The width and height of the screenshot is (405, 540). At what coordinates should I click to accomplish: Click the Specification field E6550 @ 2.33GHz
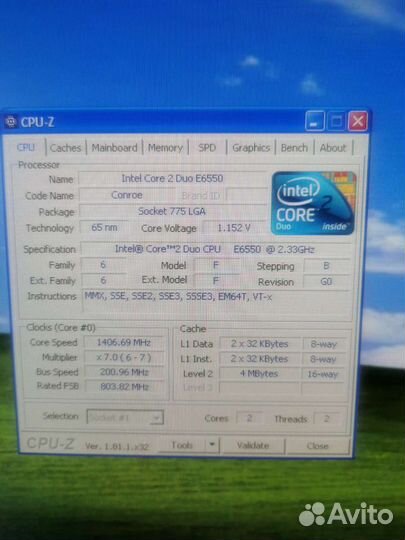[x=216, y=249]
